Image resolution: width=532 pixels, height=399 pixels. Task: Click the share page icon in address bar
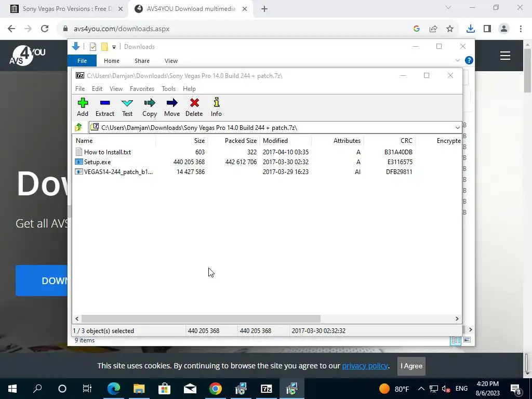pyautogui.click(x=433, y=29)
